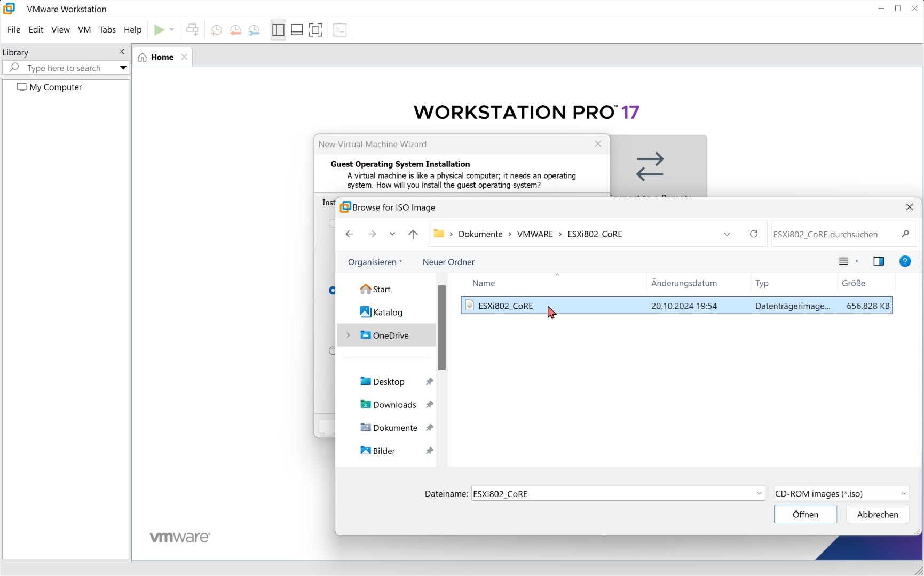This screenshot has height=576, width=924.
Task: Open the Dateiname dropdown arrow
Action: point(759,493)
